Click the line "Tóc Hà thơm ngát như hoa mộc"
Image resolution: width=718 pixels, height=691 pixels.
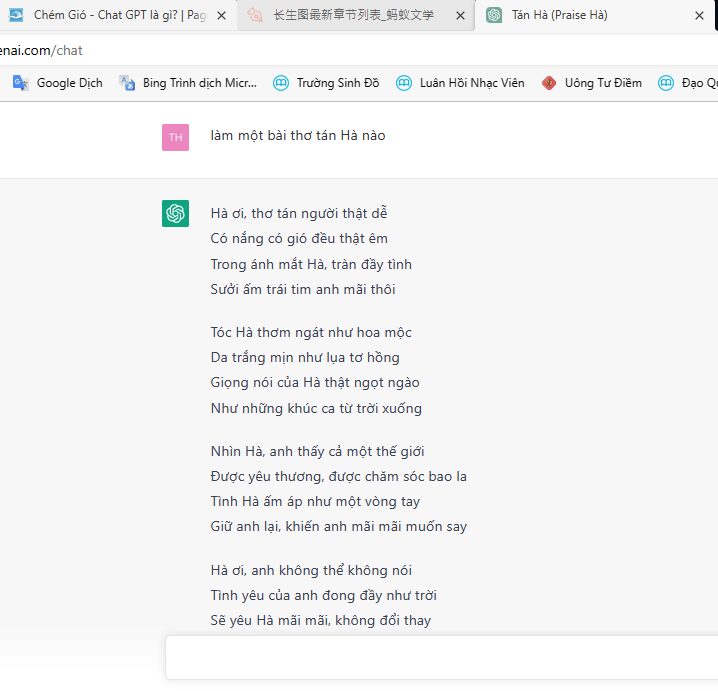[x=311, y=332]
